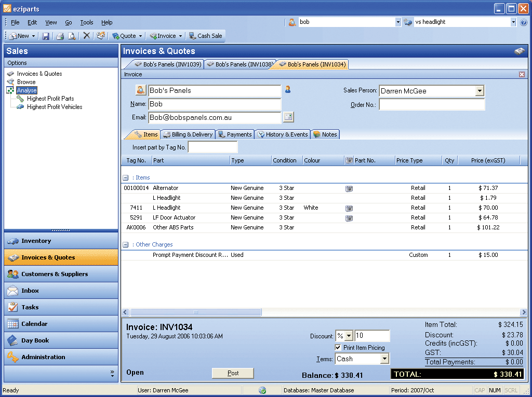Switch to Billing & Delivery tab

click(x=188, y=134)
